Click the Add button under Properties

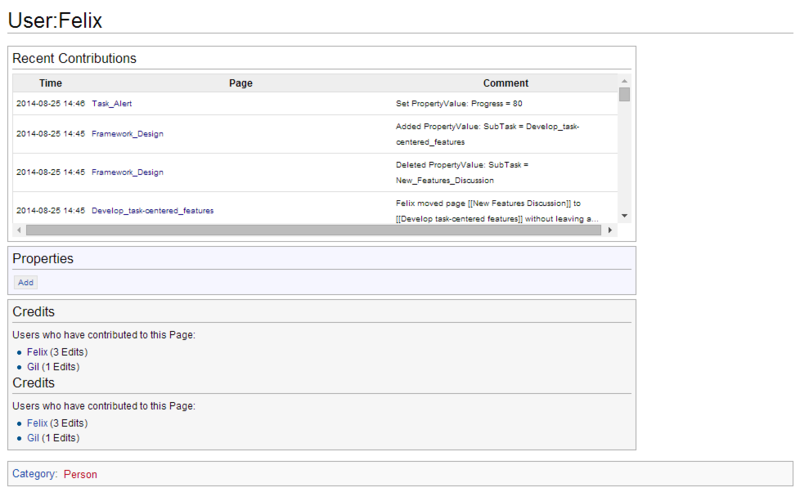tap(26, 282)
